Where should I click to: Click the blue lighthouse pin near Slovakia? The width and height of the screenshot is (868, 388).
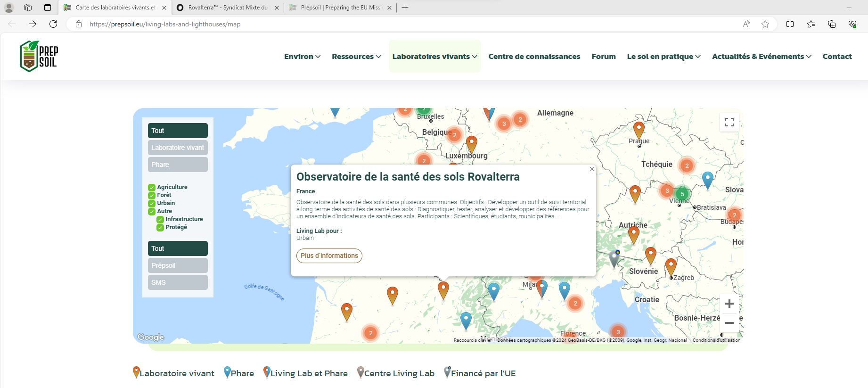[x=708, y=181]
